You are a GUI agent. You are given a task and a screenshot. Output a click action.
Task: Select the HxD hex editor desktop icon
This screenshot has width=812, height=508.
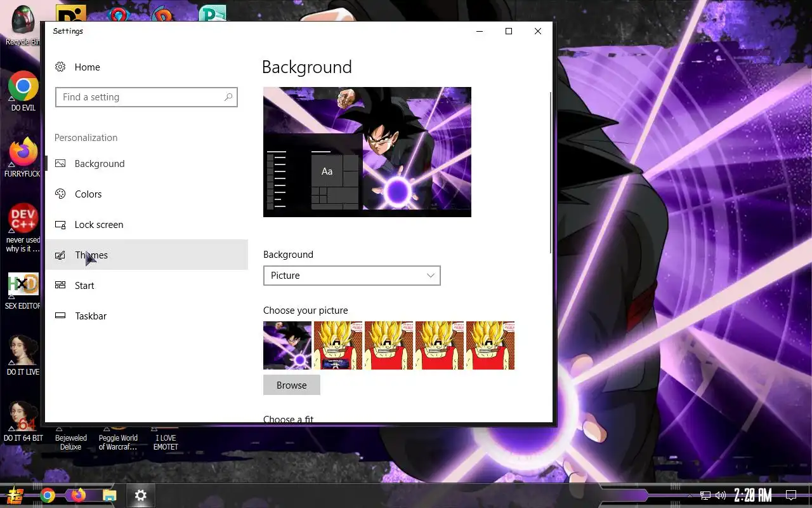point(23,291)
